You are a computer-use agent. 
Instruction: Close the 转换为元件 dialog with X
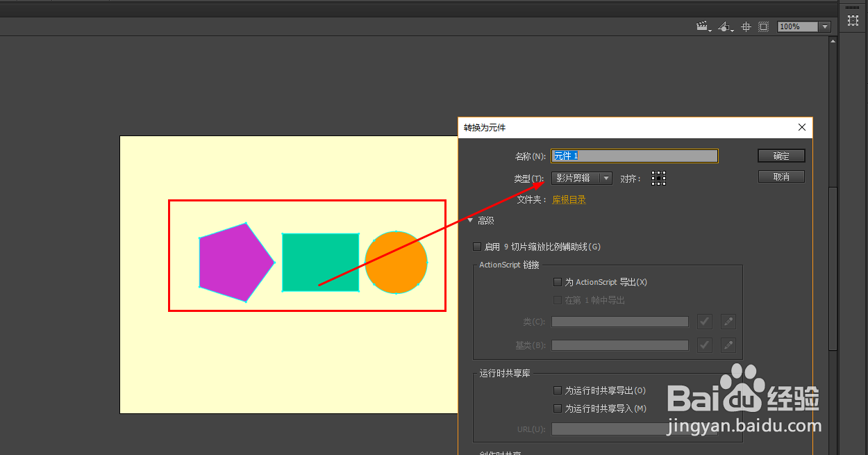[802, 127]
